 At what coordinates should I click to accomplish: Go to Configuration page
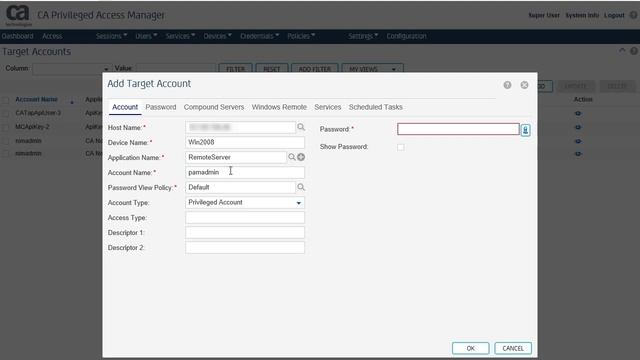coord(406,36)
